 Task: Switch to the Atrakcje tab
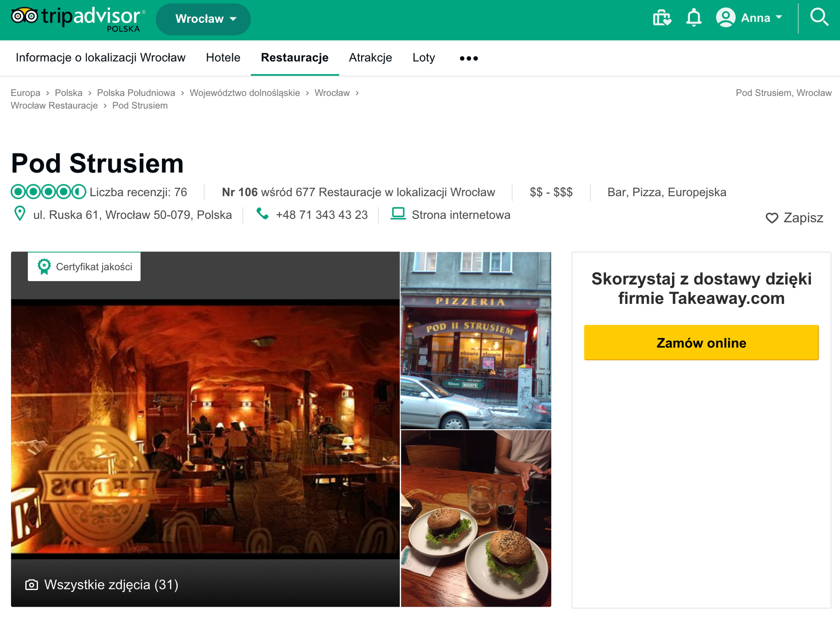(x=370, y=58)
